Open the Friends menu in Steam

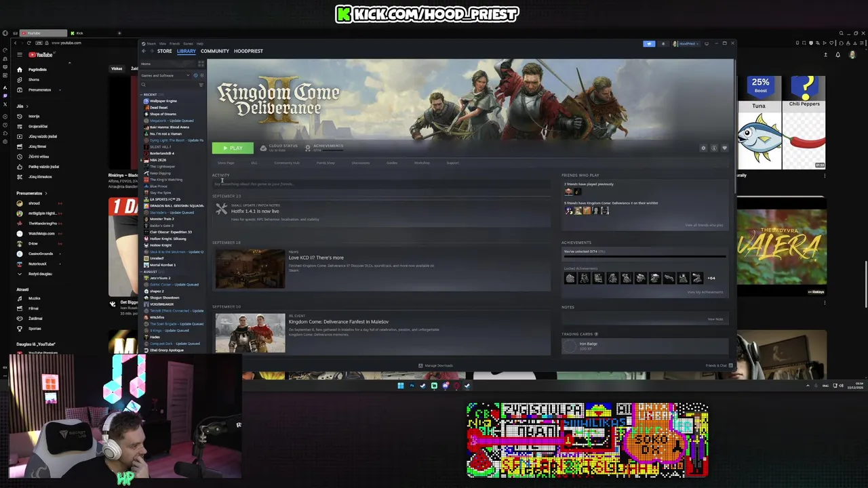pos(175,43)
